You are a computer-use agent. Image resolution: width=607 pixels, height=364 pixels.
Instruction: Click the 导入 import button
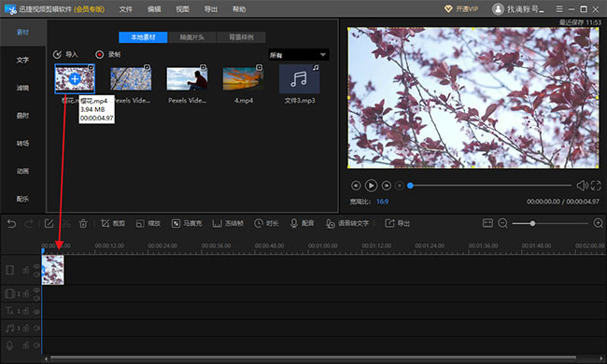(65, 54)
